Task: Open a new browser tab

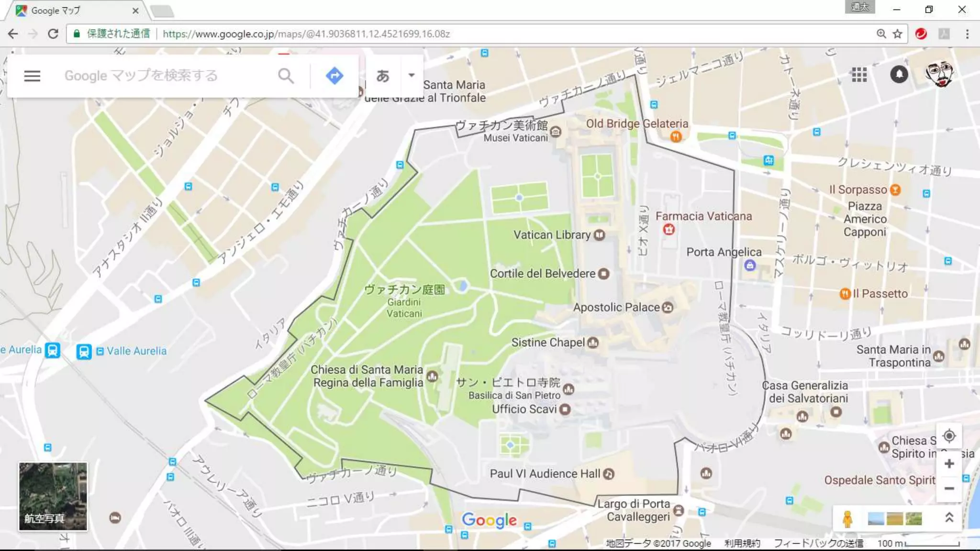Action: pyautogui.click(x=162, y=11)
